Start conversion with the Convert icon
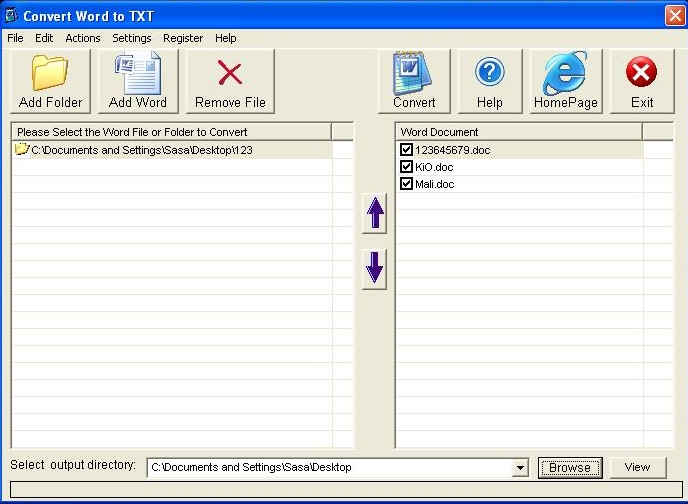This screenshot has height=504, width=688. click(x=412, y=73)
